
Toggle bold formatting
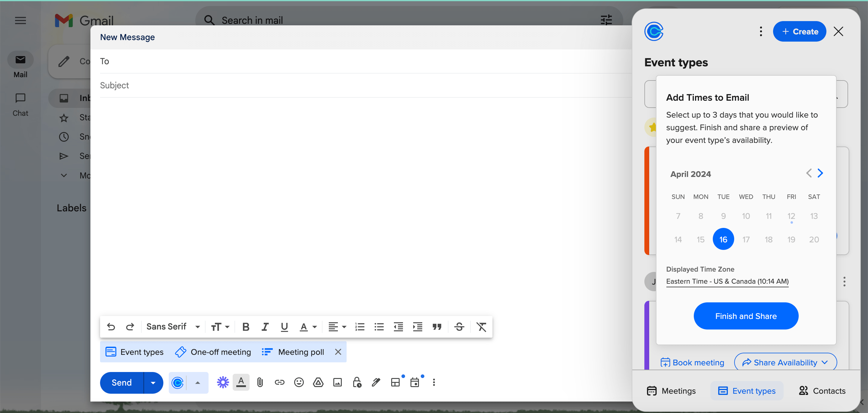pyautogui.click(x=246, y=327)
